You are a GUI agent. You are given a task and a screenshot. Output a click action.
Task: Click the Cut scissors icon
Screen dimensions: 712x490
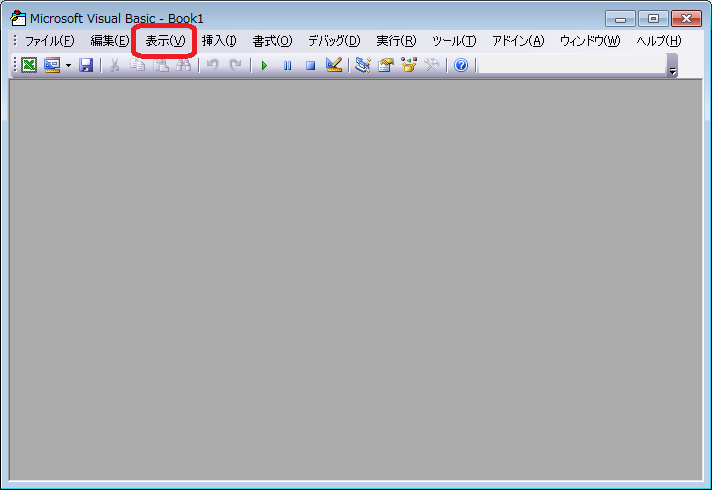[x=114, y=65]
